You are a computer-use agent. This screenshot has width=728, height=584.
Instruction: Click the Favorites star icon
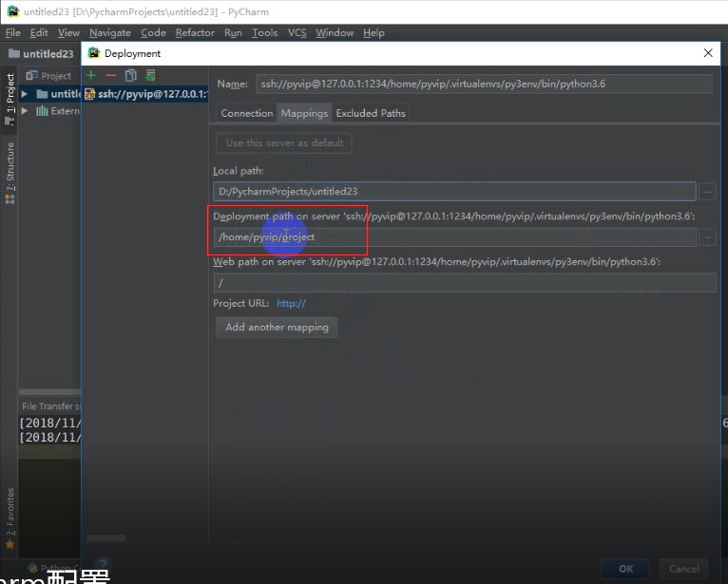10,544
